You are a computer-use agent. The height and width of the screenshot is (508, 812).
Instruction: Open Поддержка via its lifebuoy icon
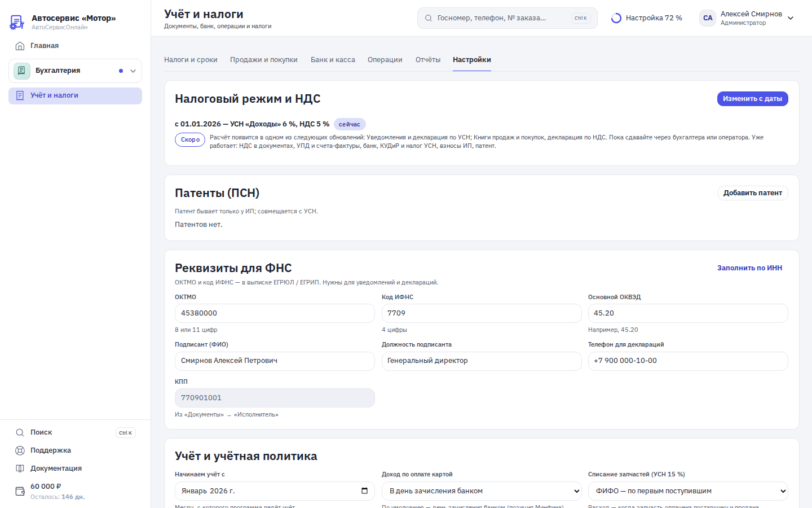pyautogui.click(x=20, y=450)
